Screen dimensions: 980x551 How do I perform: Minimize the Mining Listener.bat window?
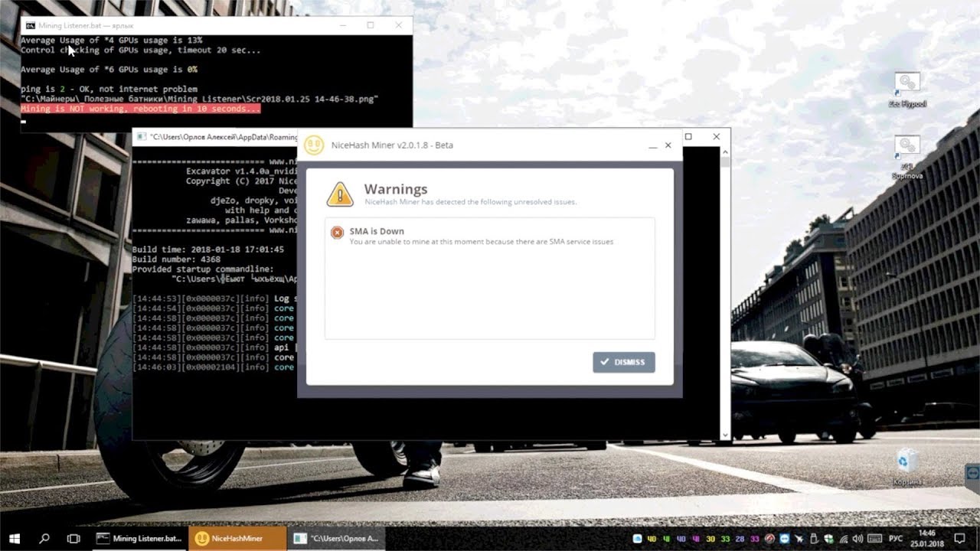341,25
